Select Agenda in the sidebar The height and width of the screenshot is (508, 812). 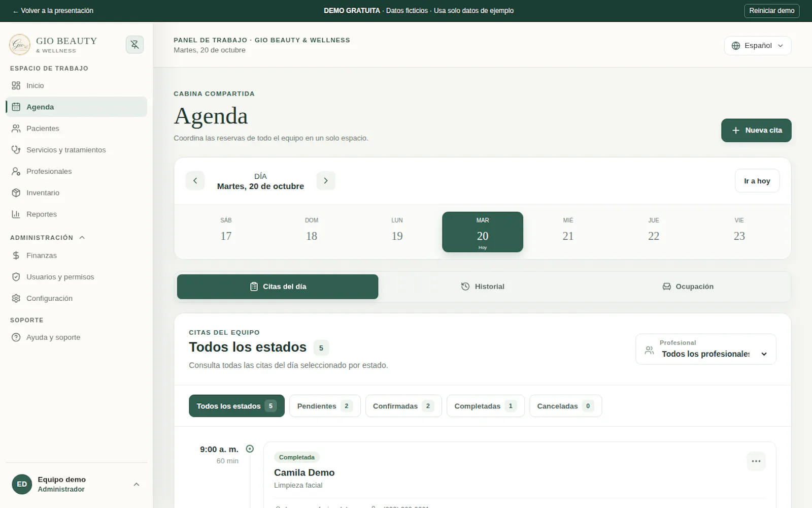click(x=76, y=107)
